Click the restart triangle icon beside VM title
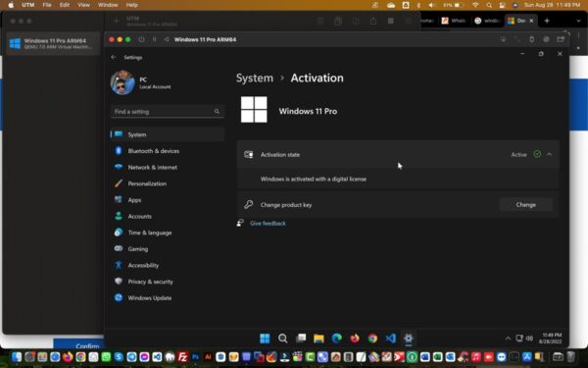The width and height of the screenshot is (588, 368). (x=167, y=39)
